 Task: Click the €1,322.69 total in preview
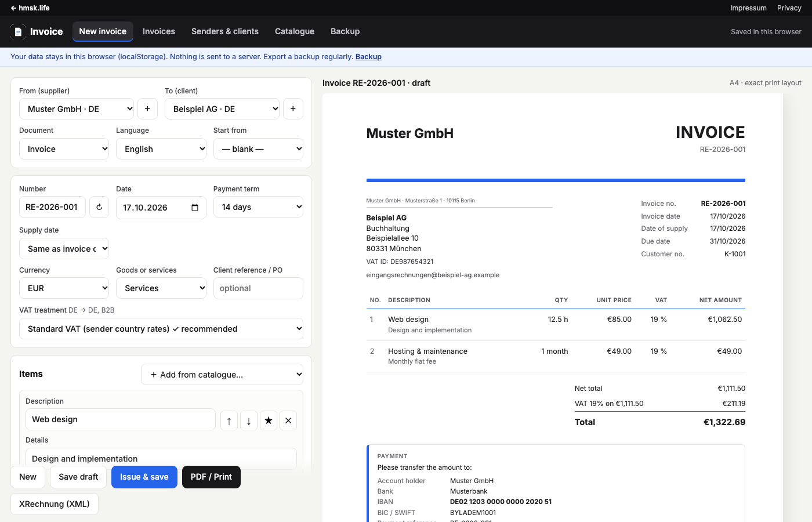724,422
